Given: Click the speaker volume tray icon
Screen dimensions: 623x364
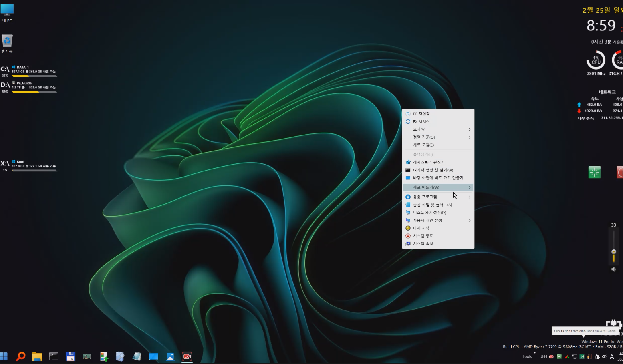Looking at the screenshot, I should click(x=604, y=356).
